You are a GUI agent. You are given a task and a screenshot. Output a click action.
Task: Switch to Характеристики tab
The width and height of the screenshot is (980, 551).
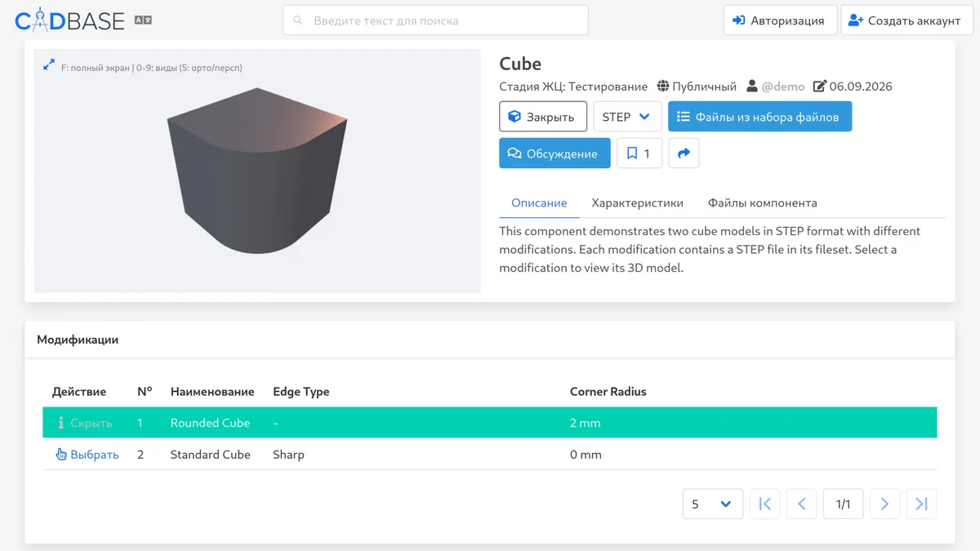pos(637,202)
